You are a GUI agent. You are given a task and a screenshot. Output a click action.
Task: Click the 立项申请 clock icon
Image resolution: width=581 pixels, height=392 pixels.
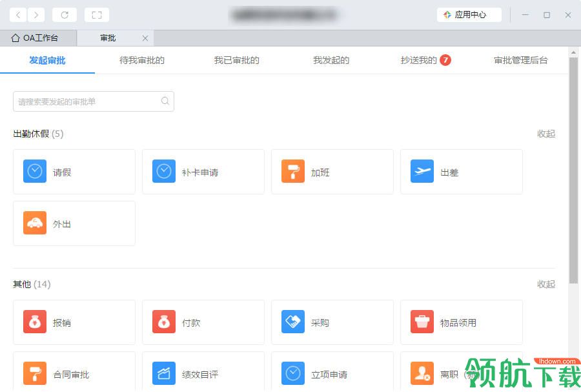pos(293,373)
